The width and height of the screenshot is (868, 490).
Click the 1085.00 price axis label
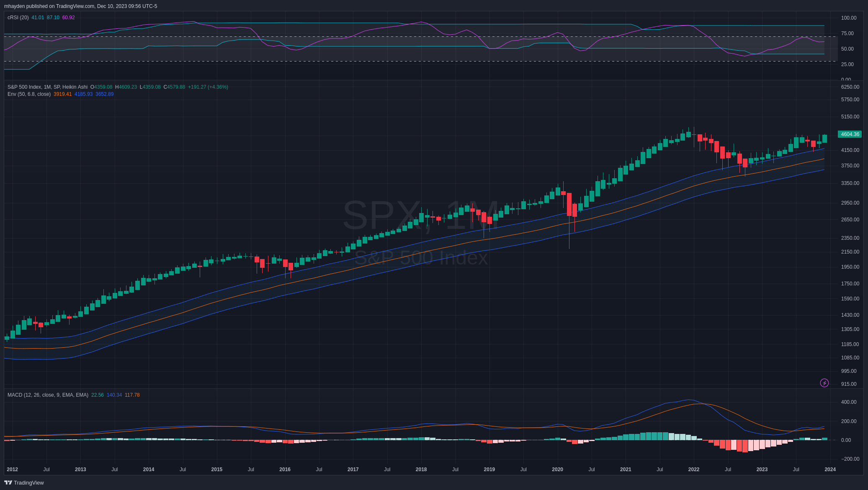pyautogui.click(x=850, y=358)
